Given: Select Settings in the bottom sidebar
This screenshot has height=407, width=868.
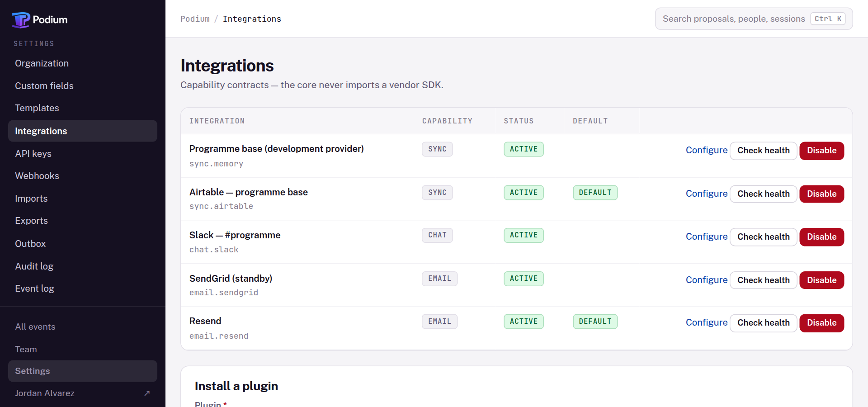Looking at the screenshot, I should click(83, 371).
